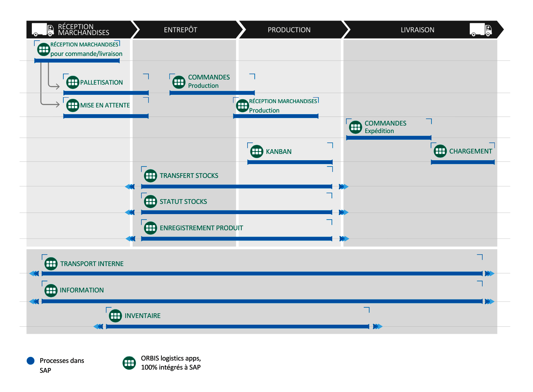The height and width of the screenshot is (392, 533).
Task: Select the app icon next to Palletisation
Action: 73,82
